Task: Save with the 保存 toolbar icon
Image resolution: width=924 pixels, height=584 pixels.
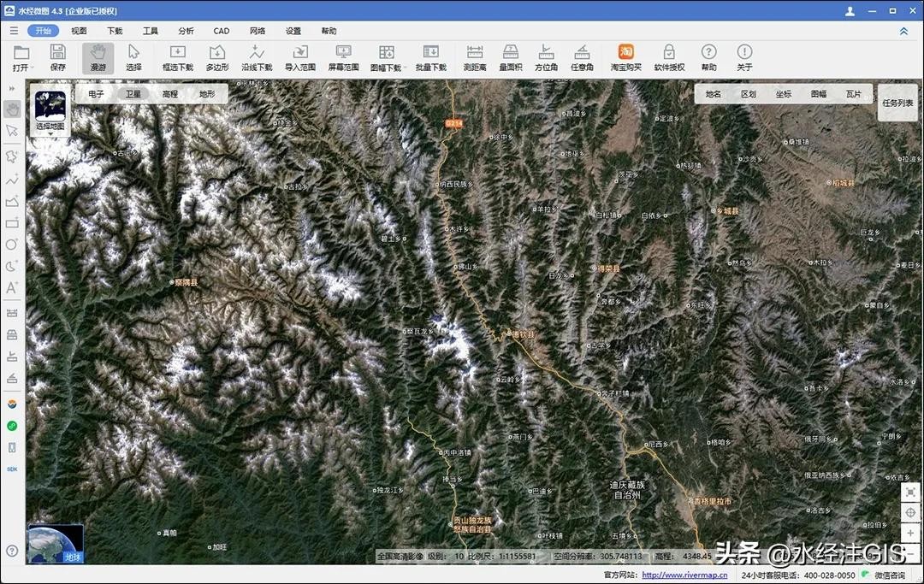Action: [57, 57]
